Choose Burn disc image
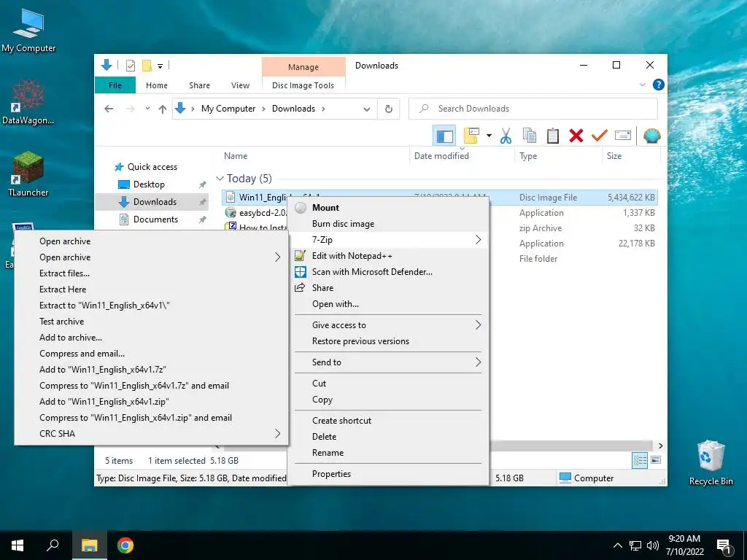Screen dimensions: 747x560 click(388, 224)
